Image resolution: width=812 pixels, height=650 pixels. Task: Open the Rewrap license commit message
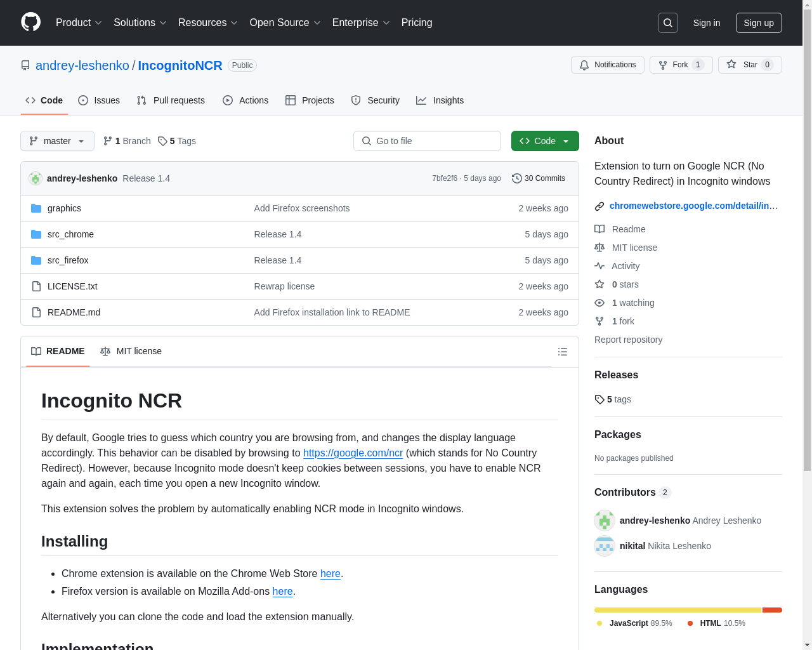pos(284,286)
